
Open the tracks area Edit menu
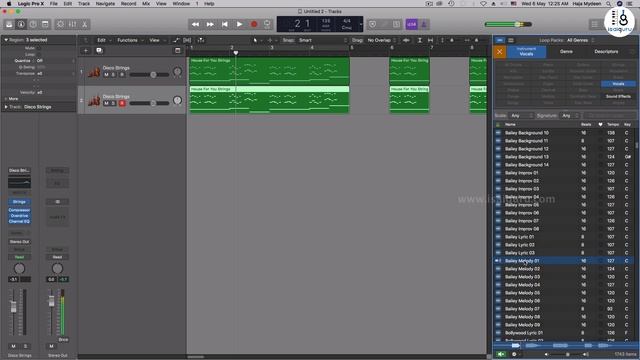click(103, 40)
